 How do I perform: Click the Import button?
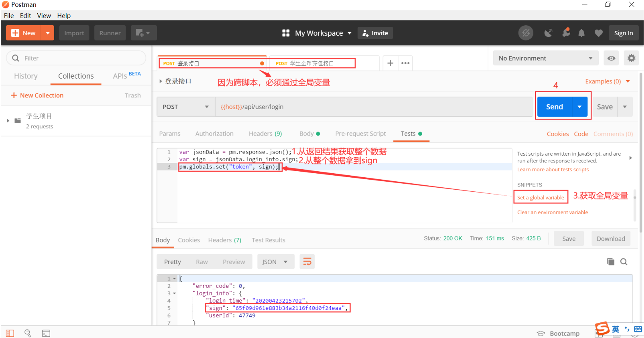(74, 33)
